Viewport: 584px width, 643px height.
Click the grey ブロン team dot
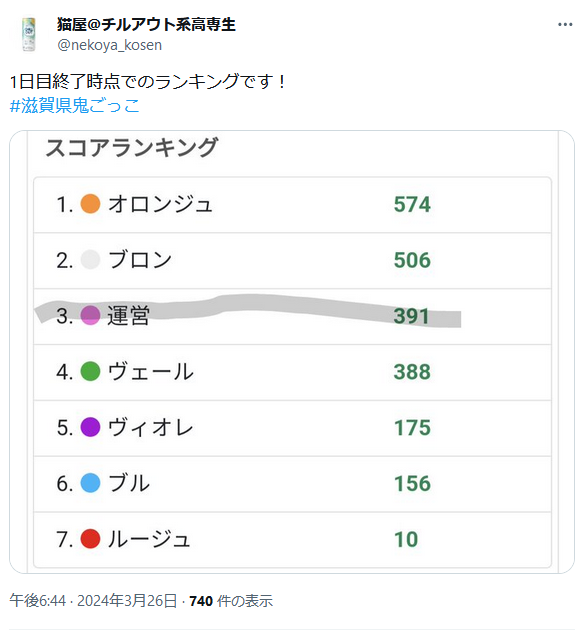pos(90,260)
